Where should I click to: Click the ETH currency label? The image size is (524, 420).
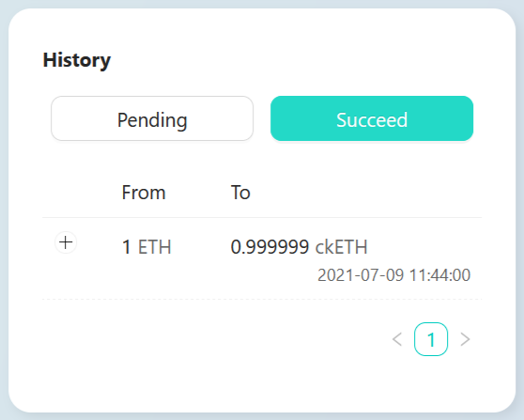(x=155, y=247)
